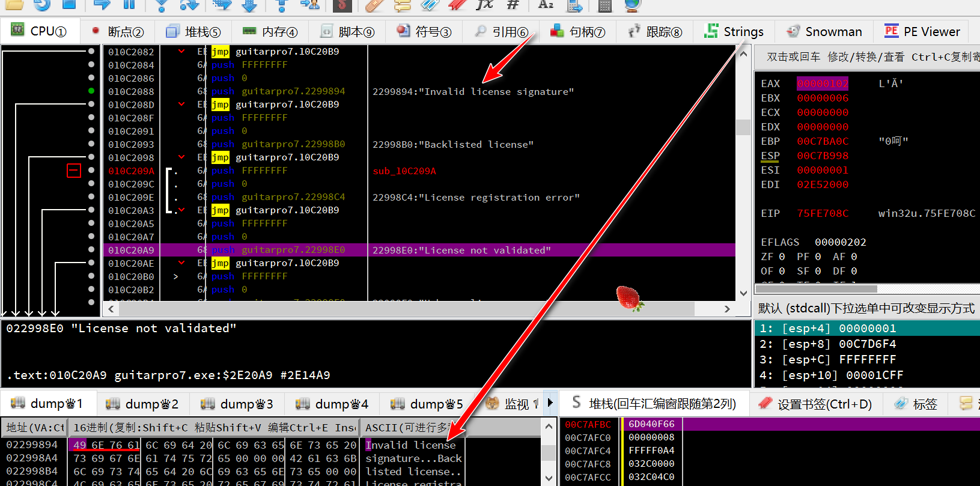Screen dimensions: 980x486
Task: Open patches with the band-aid icon
Action: 374,5
